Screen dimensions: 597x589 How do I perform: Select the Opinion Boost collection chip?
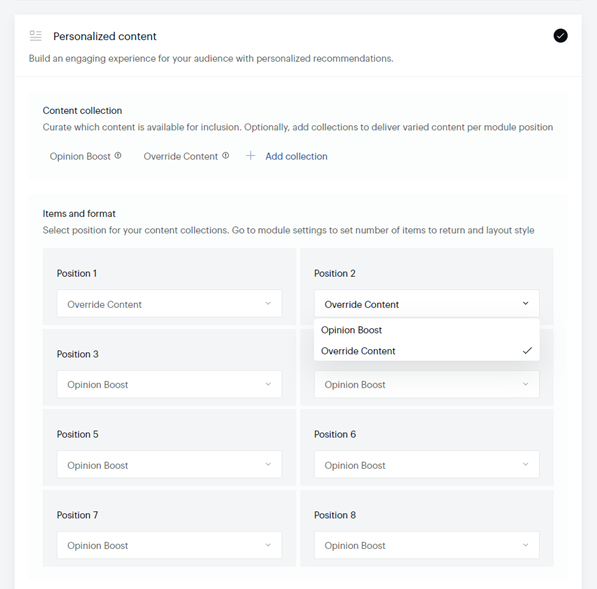click(x=80, y=156)
